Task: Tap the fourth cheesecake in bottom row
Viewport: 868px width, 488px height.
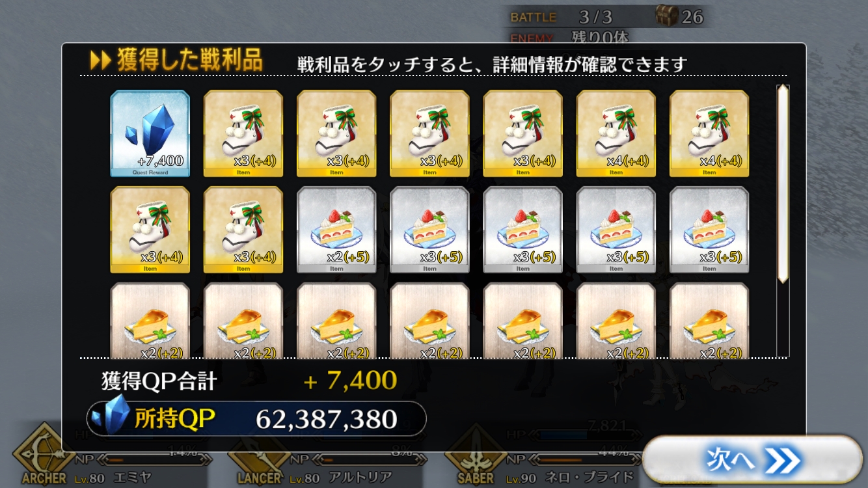Action: (x=429, y=320)
